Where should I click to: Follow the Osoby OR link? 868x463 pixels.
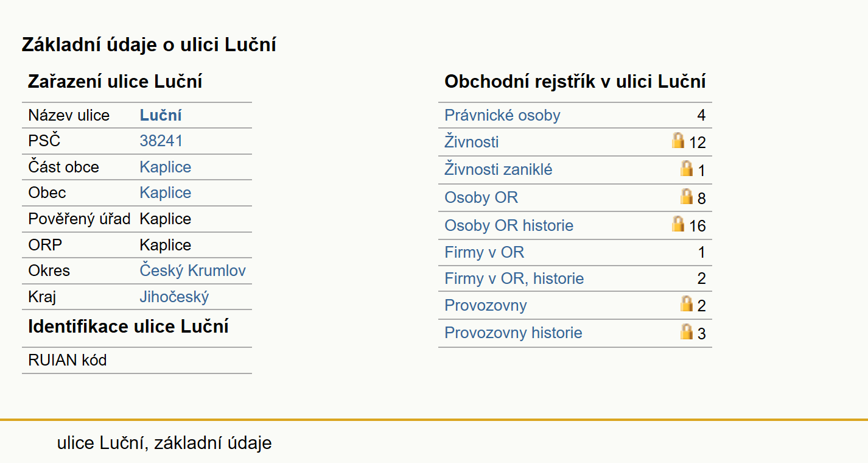(481, 197)
